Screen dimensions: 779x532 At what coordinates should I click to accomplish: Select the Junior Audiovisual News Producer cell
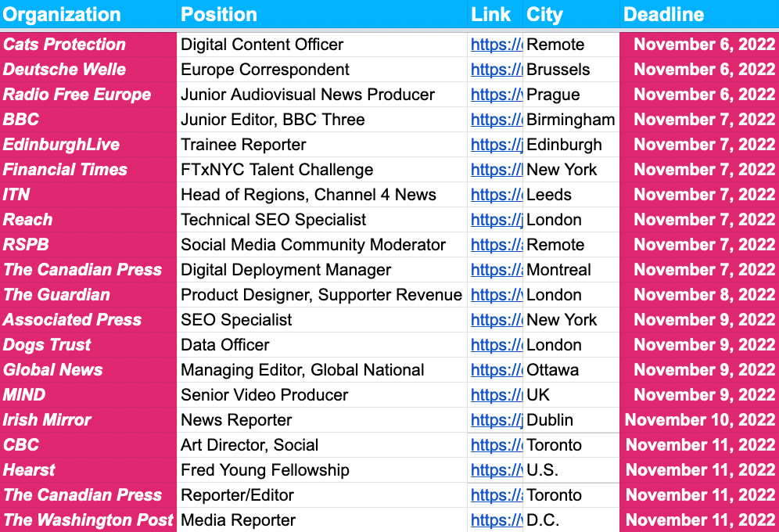click(322, 95)
